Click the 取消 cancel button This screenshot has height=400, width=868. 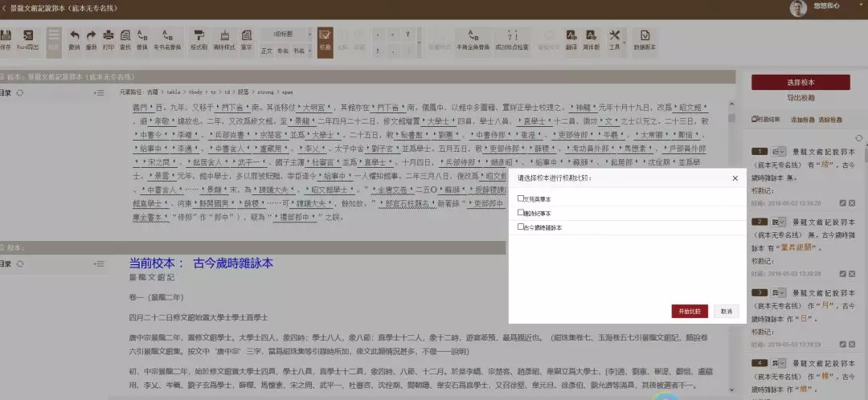tap(727, 312)
